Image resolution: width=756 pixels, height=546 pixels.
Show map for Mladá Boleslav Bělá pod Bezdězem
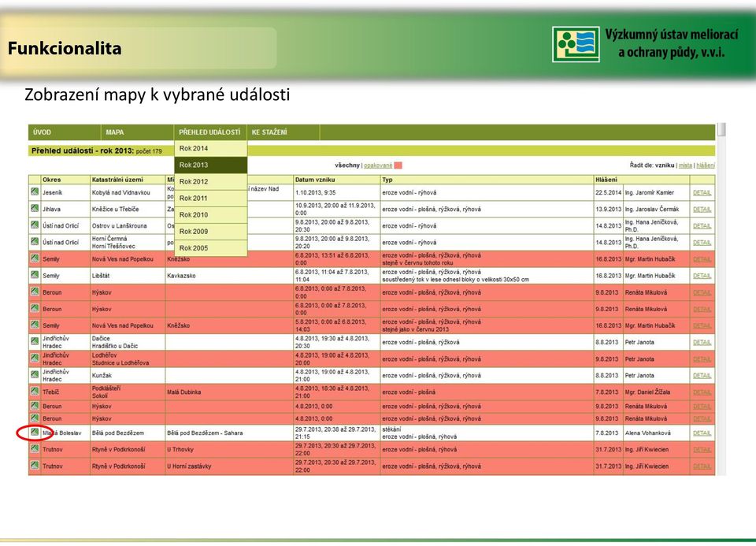coord(35,433)
